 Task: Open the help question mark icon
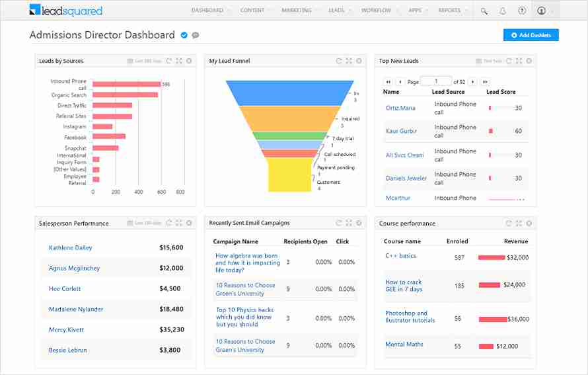[522, 11]
